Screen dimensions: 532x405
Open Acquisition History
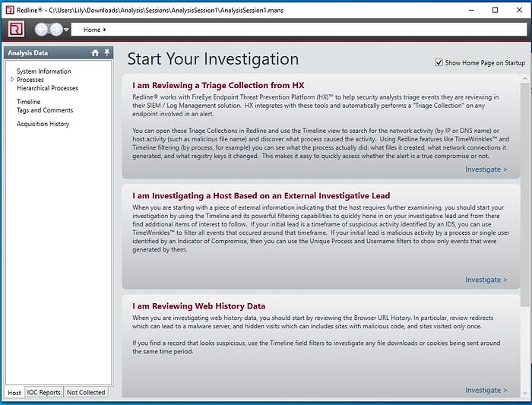coord(43,124)
